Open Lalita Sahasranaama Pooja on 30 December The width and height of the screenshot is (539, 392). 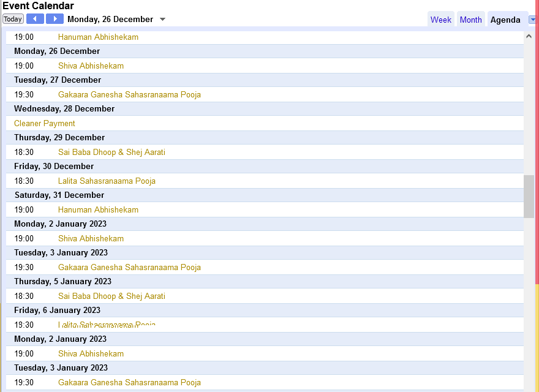[107, 181]
